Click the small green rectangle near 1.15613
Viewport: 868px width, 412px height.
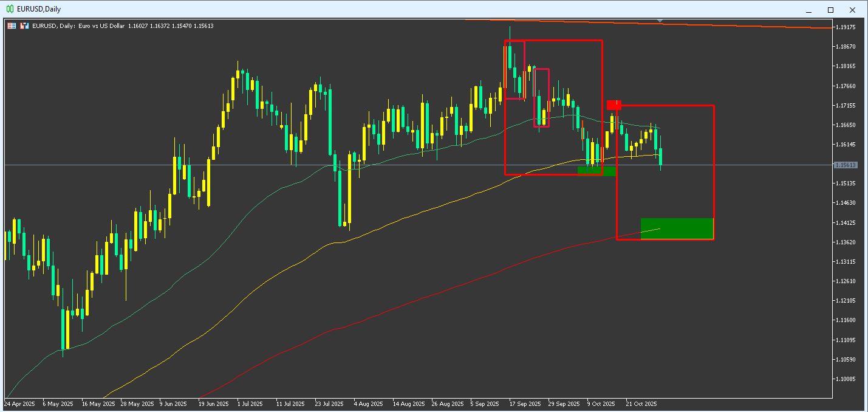[596, 171]
